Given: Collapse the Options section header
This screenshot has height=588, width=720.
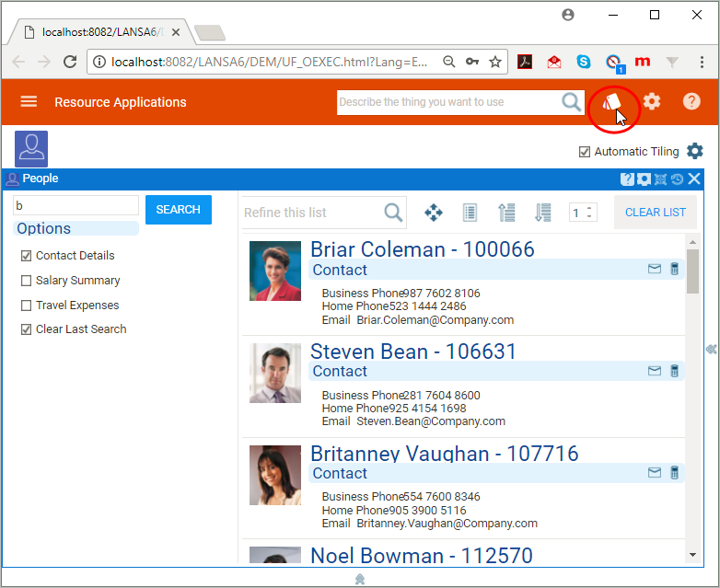Looking at the screenshot, I should pos(75,228).
